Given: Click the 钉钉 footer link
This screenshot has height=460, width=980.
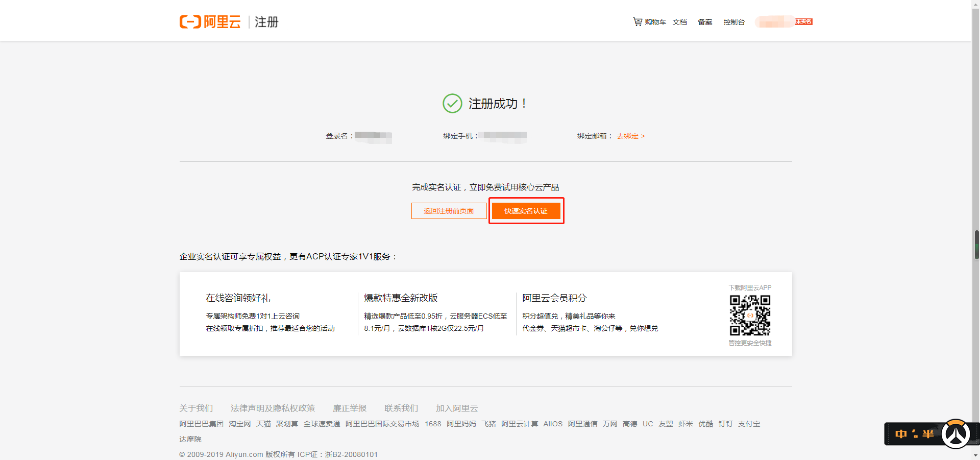Looking at the screenshot, I should coord(725,424).
